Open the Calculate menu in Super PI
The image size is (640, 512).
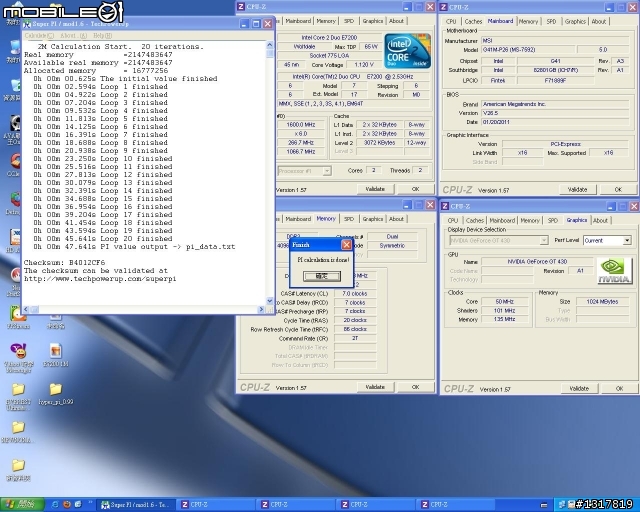pyautogui.click(x=39, y=36)
